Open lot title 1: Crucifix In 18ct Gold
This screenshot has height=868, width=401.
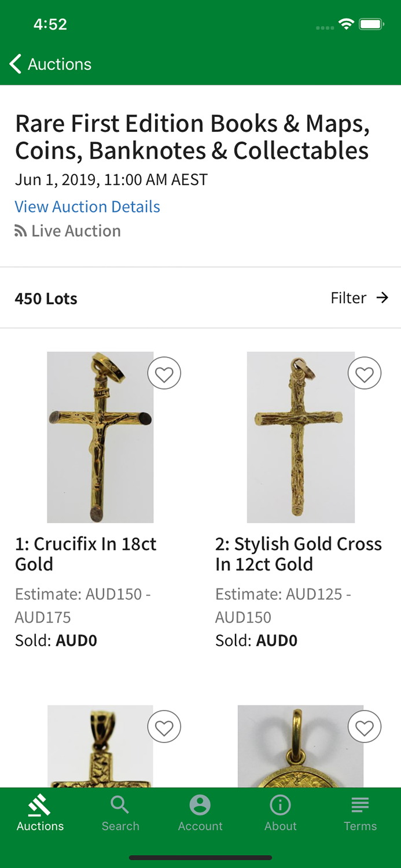tap(86, 554)
